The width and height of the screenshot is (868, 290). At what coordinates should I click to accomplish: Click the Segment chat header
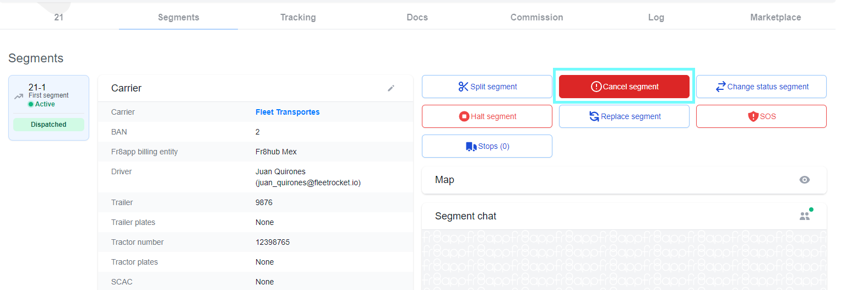(624, 216)
